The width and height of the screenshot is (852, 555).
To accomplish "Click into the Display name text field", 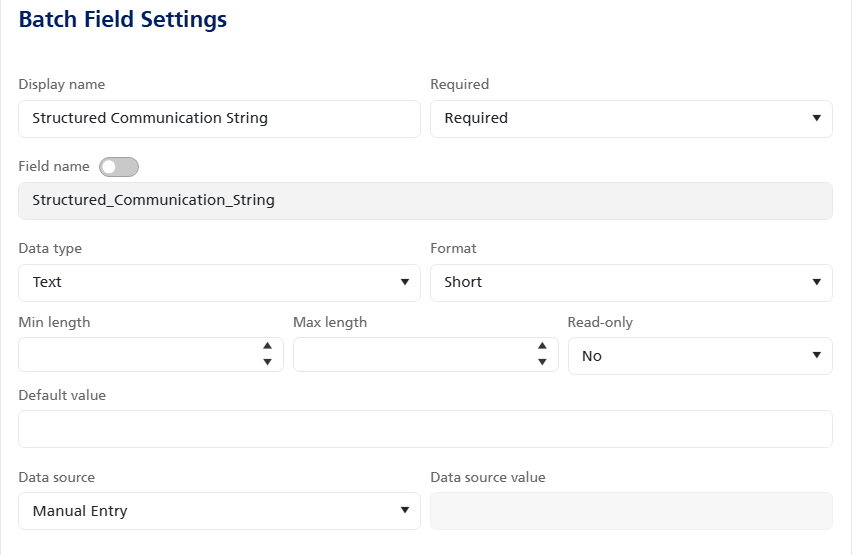I will [219, 118].
